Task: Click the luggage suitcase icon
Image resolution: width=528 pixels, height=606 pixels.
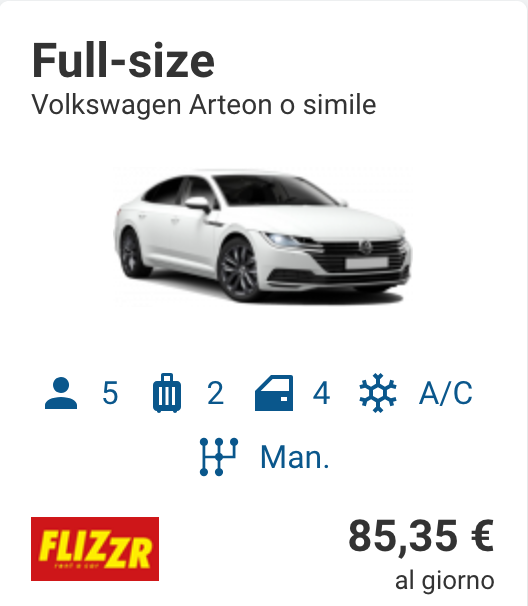Action: pyautogui.click(x=167, y=393)
